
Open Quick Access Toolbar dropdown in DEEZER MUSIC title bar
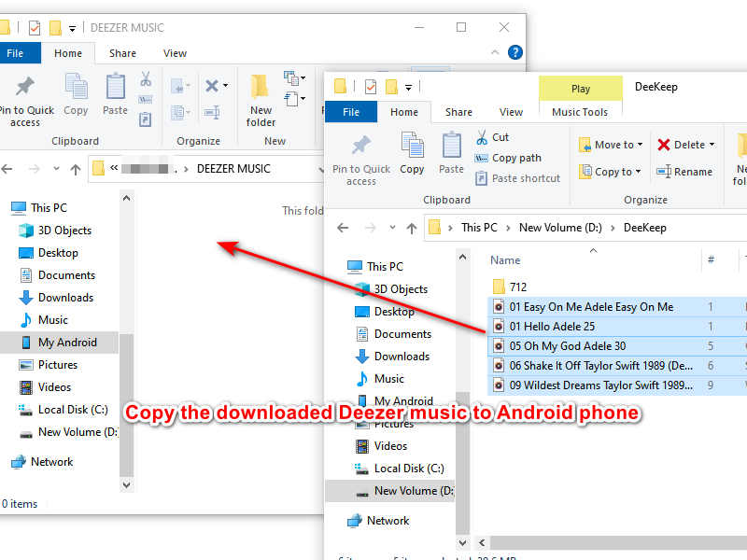click(x=73, y=29)
